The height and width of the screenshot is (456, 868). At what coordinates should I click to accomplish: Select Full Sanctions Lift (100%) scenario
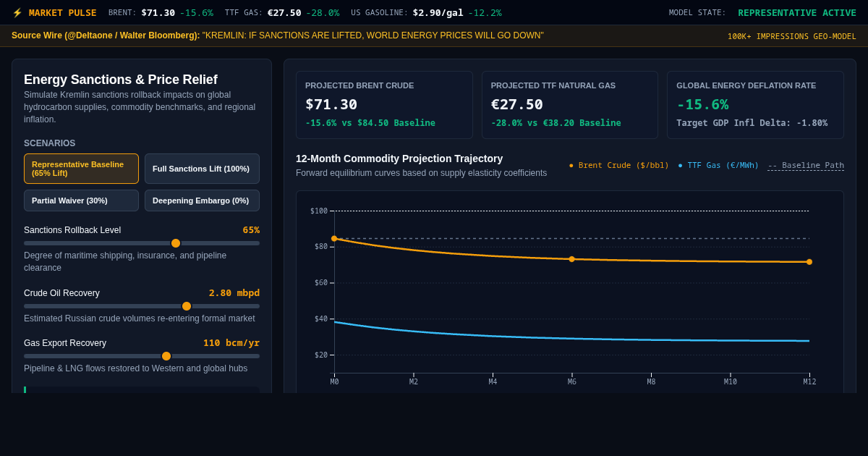pos(202,169)
